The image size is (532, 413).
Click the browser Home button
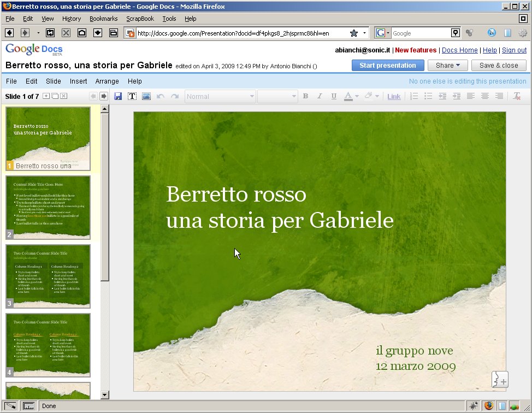pos(82,33)
